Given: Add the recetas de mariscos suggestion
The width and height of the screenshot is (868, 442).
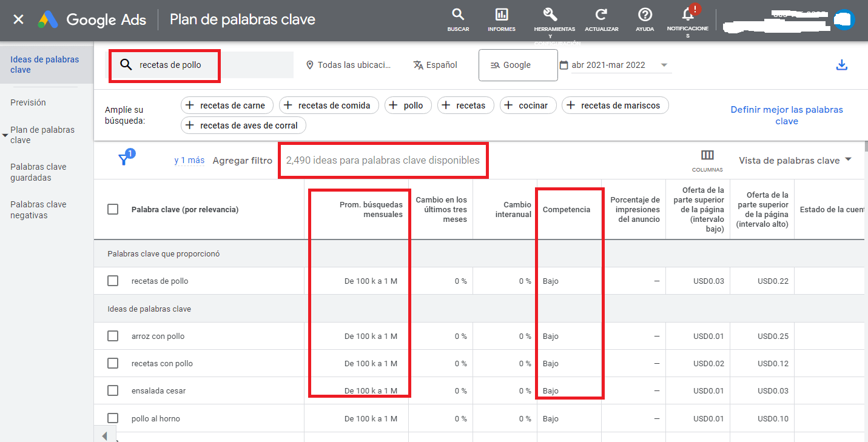Looking at the screenshot, I should tap(615, 105).
